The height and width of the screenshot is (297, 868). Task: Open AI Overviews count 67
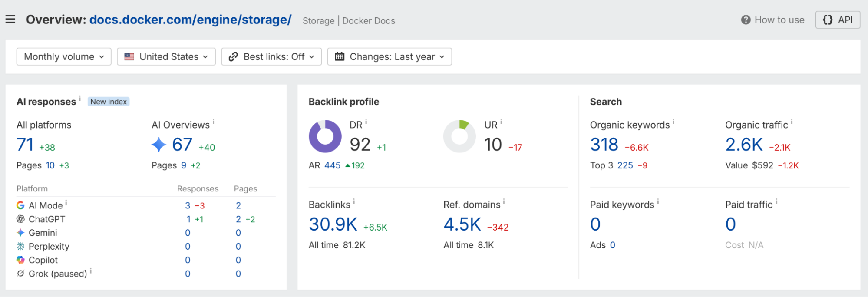(182, 145)
